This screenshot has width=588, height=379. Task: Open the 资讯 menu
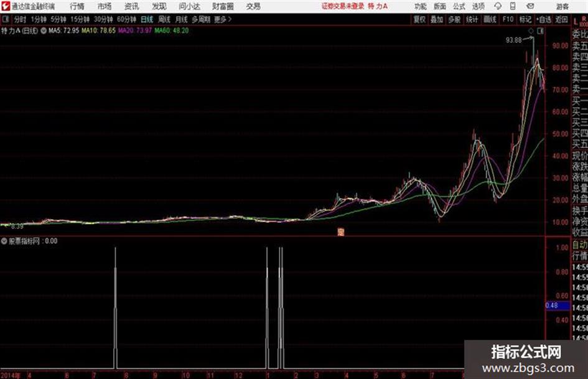132,6
